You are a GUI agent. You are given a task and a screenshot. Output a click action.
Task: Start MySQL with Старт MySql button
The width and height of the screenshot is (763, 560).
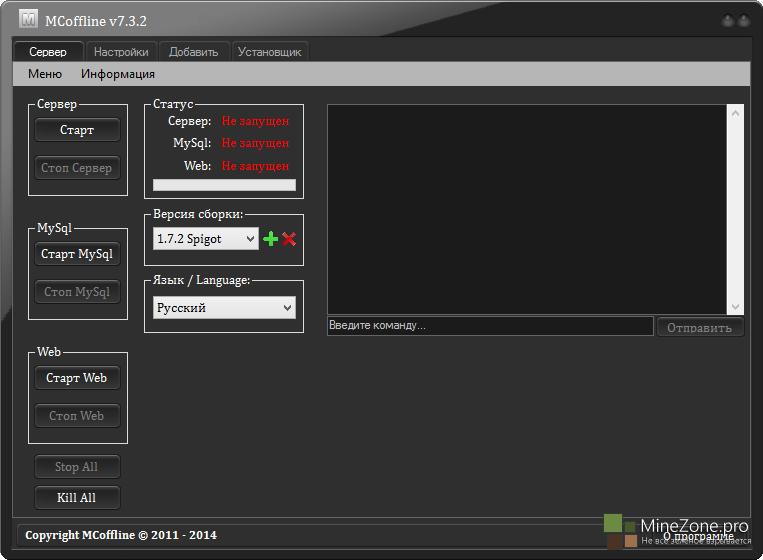77,254
